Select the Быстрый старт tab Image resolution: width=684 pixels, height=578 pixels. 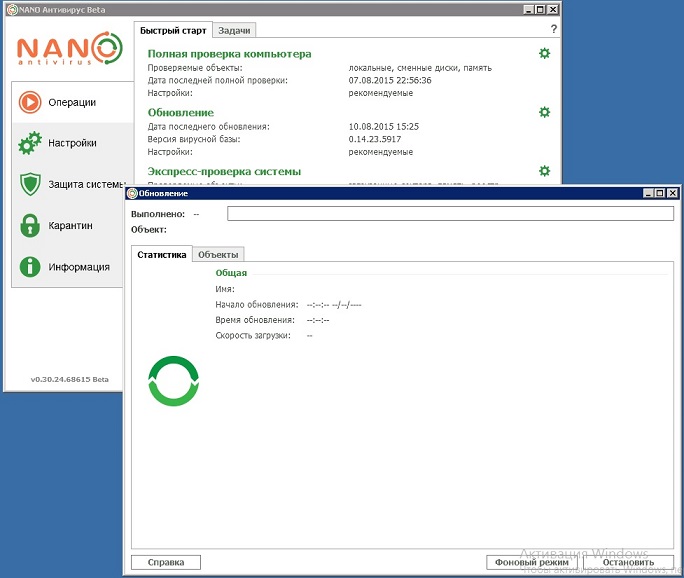174,31
